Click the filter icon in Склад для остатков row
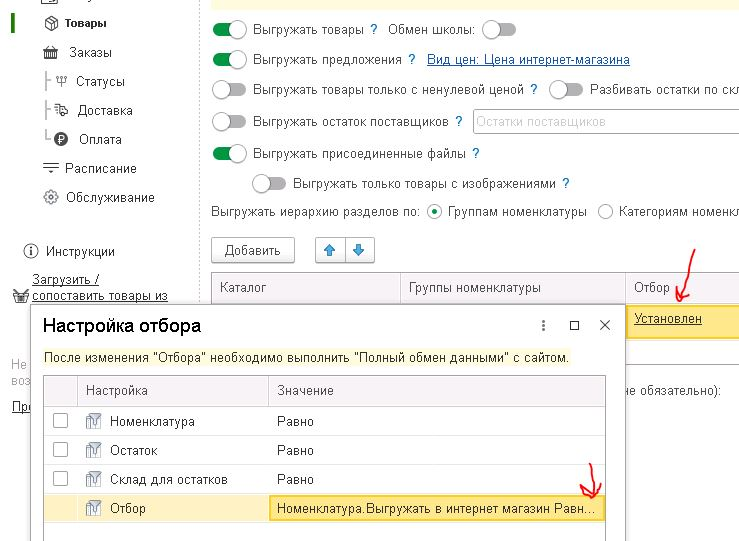The image size is (739, 541). (x=93, y=479)
